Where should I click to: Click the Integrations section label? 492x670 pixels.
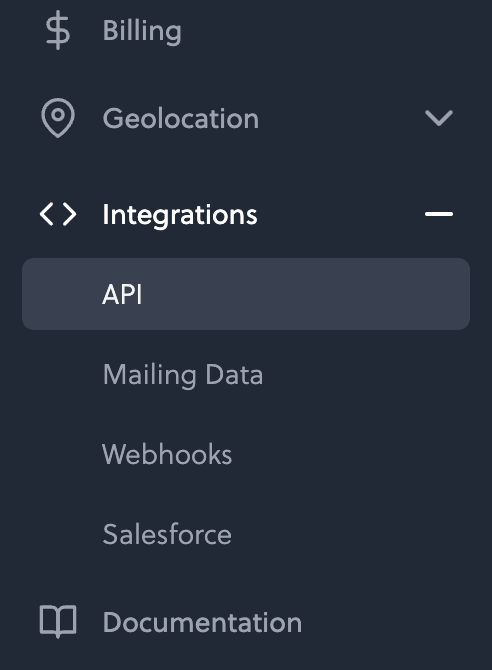(180, 215)
